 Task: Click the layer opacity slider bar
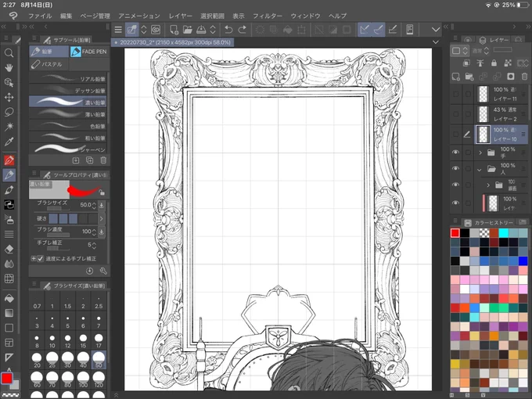pos(502,50)
